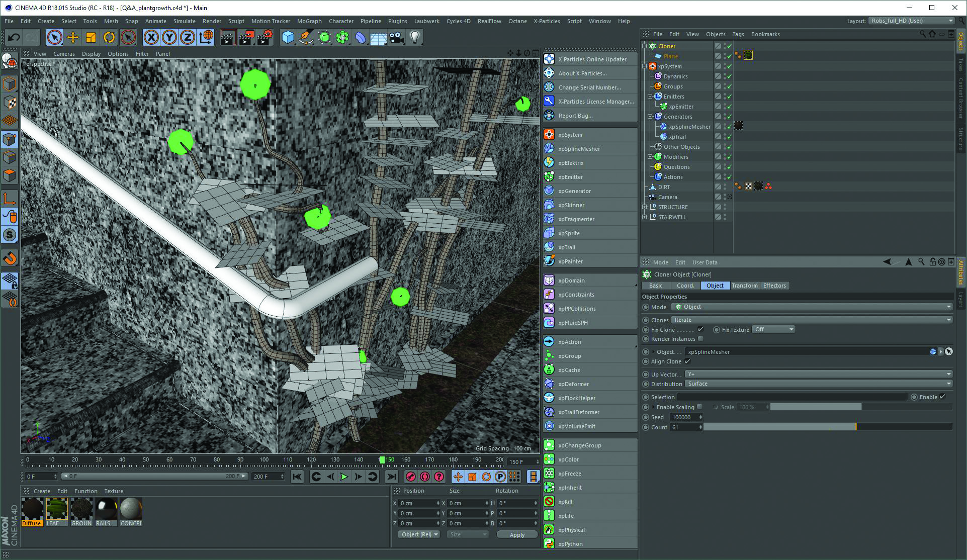The width and height of the screenshot is (967, 560).
Task: Click the Light bulb object icon
Action: click(414, 37)
